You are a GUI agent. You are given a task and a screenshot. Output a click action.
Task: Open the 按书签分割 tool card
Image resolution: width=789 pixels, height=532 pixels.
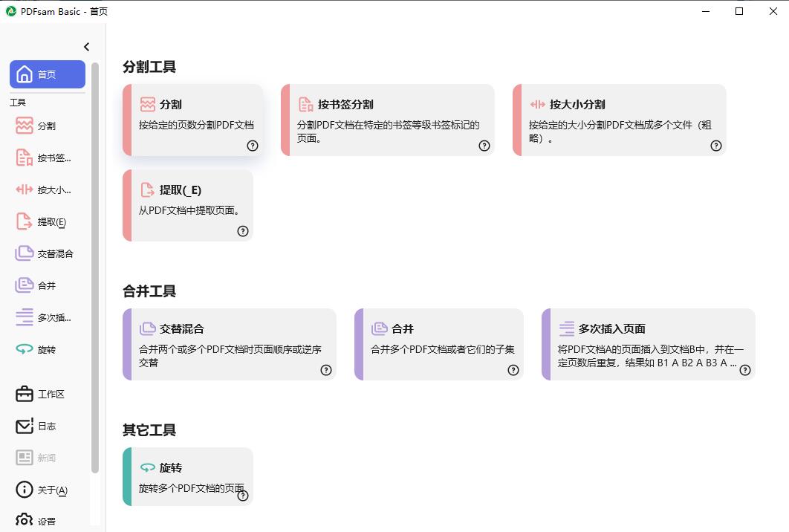click(x=387, y=120)
